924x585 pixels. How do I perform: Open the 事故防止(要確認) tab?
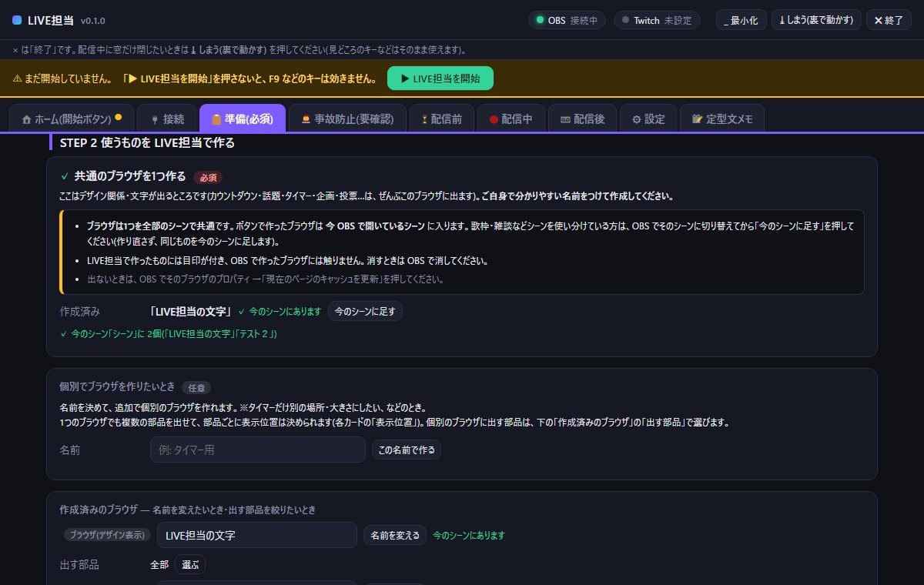coord(347,119)
